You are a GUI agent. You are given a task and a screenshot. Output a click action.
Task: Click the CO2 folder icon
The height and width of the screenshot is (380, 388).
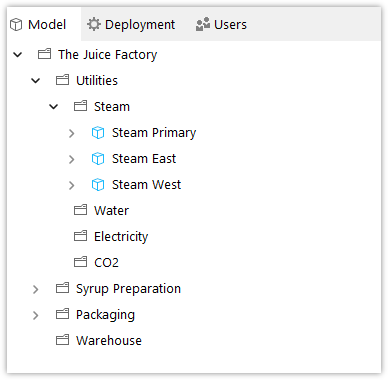coord(80,262)
